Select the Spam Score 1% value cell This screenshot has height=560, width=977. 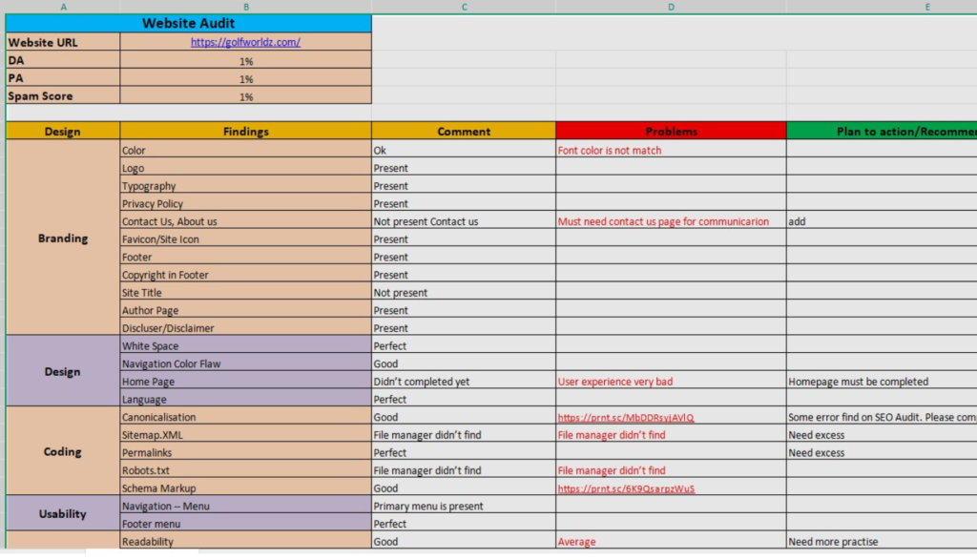coord(245,96)
